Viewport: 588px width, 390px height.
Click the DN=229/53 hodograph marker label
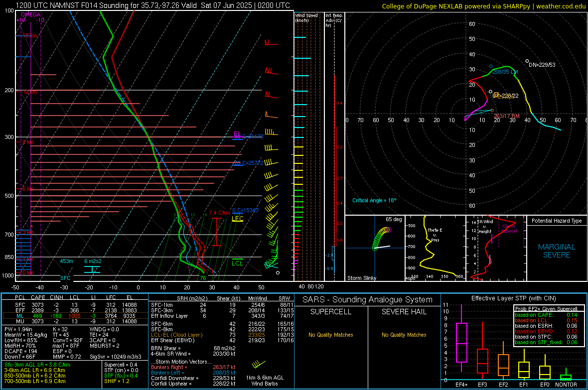point(542,65)
